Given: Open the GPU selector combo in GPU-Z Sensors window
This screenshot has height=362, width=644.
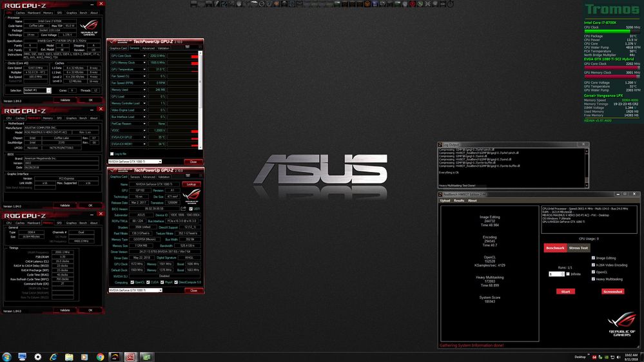Looking at the screenshot, I should coord(135,162).
